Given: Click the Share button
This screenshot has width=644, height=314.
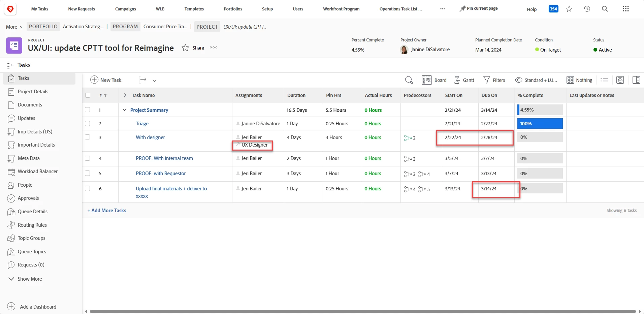Looking at the screenshot, I should tap(198, 48).
